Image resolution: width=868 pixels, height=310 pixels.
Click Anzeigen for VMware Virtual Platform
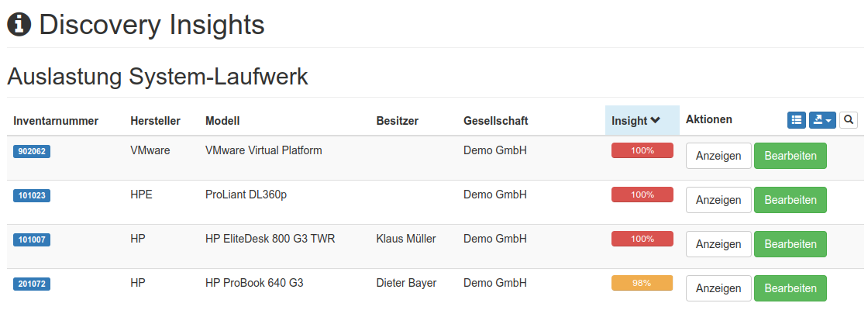coord(718,156)
